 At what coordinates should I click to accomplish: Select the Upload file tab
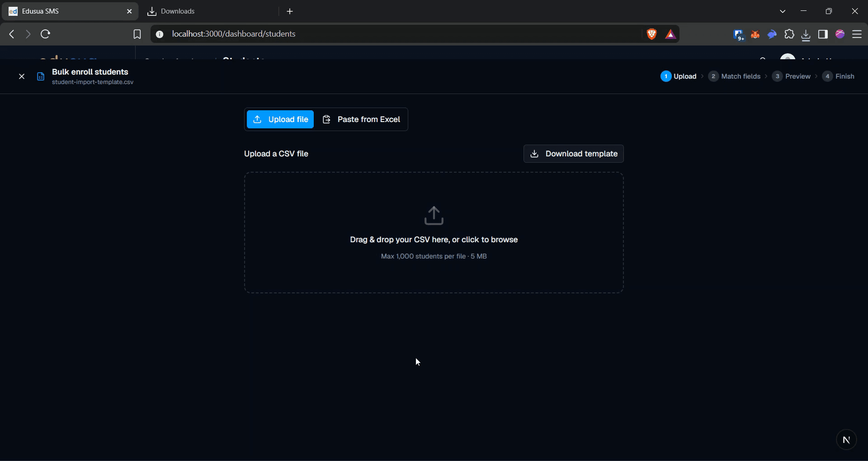(280, 119)
